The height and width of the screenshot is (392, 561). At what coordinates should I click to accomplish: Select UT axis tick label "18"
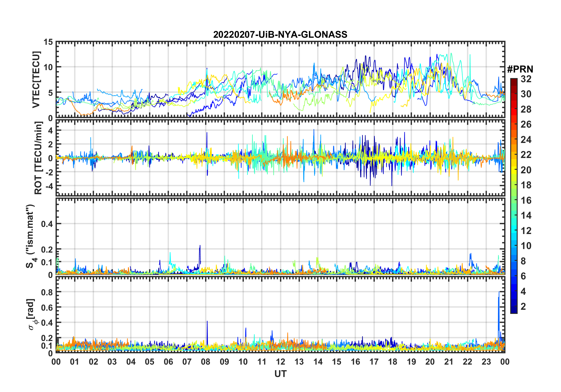tap(393, 362)
